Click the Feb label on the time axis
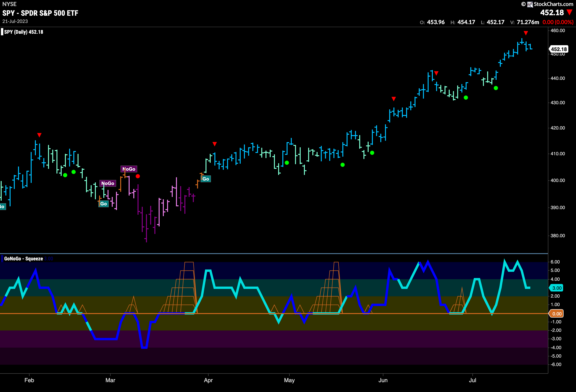Image resolution: width=576 pixels, height=392 pixels. click(29, 380)
